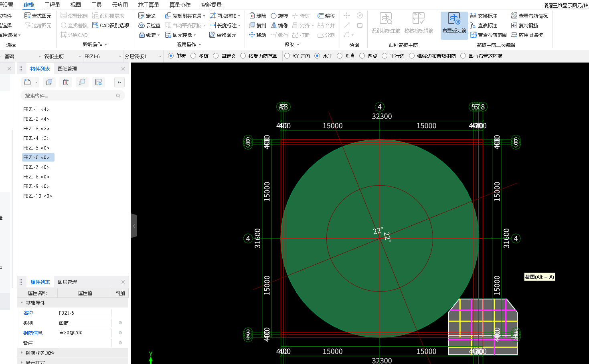Click the 旋转 rotate tool

[x=279, y=16]
